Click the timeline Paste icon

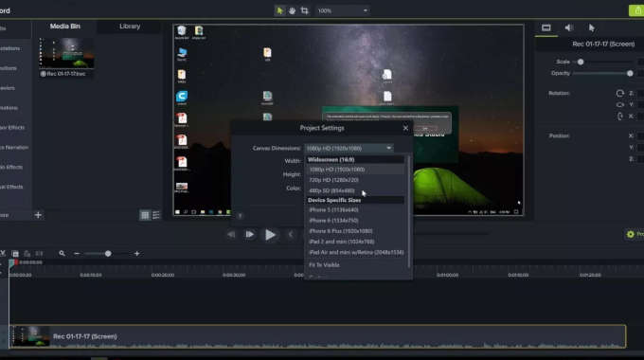27,254
